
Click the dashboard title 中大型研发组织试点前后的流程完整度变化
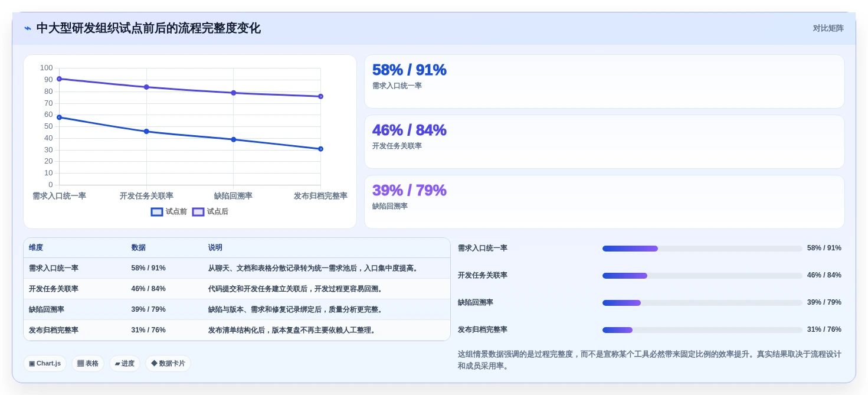[x=148, y=28]
